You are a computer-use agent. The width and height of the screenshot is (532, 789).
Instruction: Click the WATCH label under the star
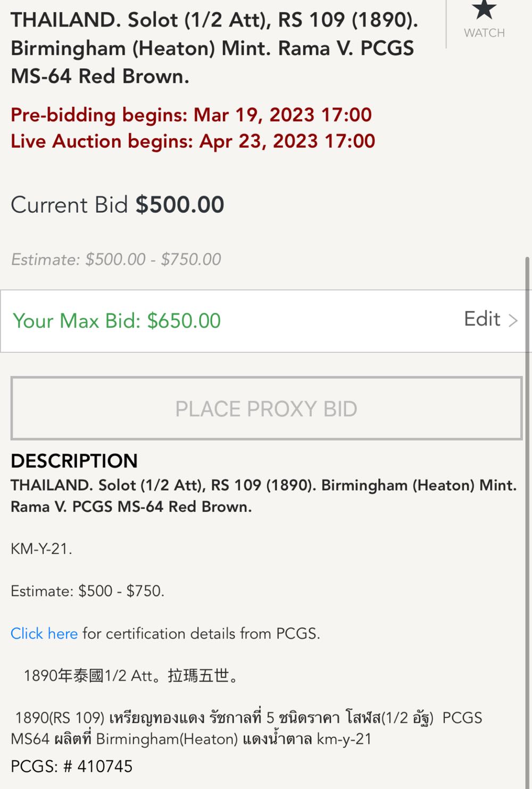point(484,33)
